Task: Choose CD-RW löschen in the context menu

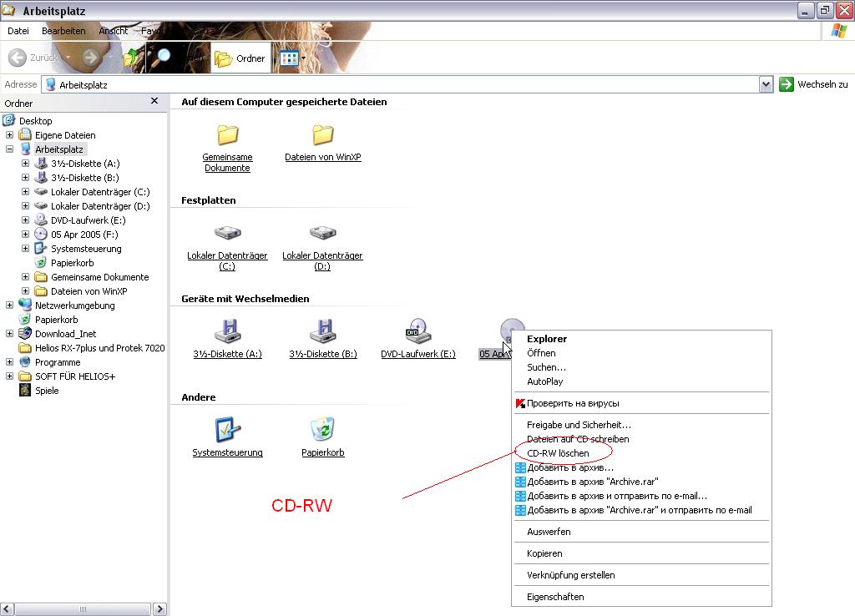Action: pos(641,453)
